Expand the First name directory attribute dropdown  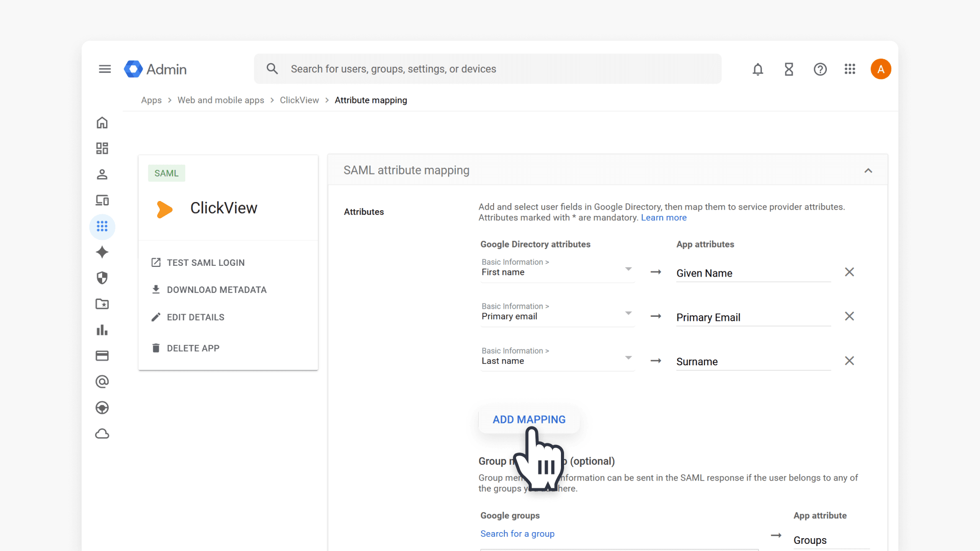tap(557, 269)
